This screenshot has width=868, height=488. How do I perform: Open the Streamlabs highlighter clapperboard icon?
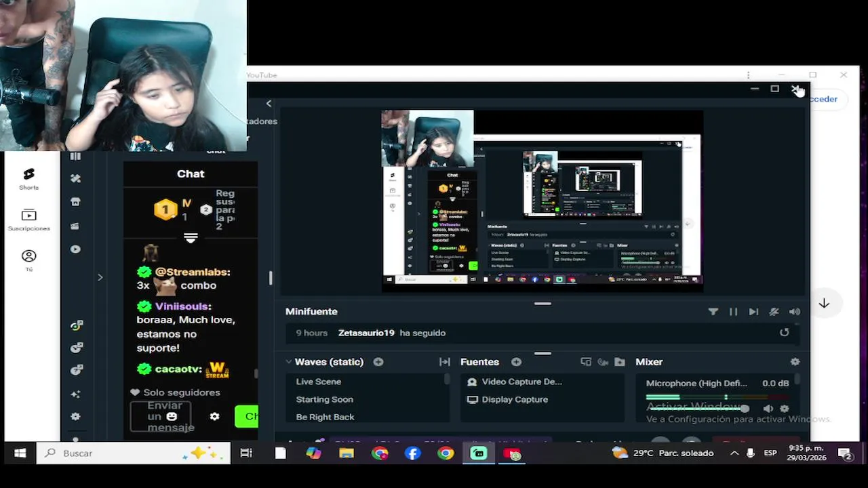(x=75, y=226)
